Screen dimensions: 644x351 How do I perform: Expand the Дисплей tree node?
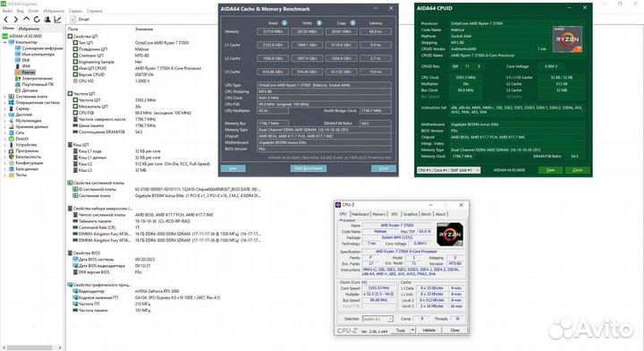5,115
